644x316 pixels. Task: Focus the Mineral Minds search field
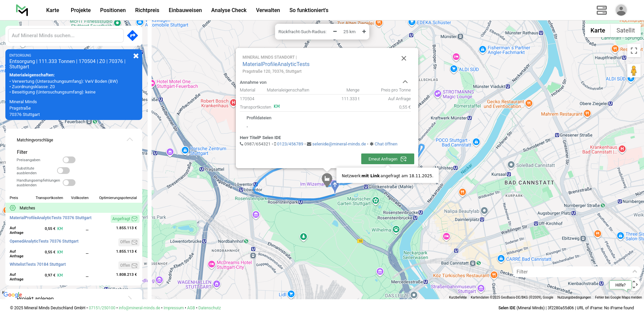[x=66, y=36]
